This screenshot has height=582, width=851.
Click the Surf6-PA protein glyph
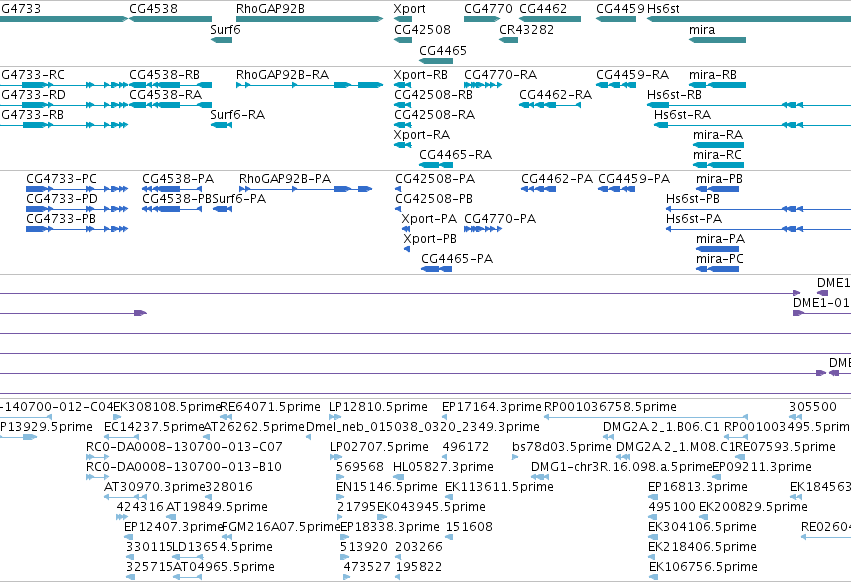[x=222, y=209]
